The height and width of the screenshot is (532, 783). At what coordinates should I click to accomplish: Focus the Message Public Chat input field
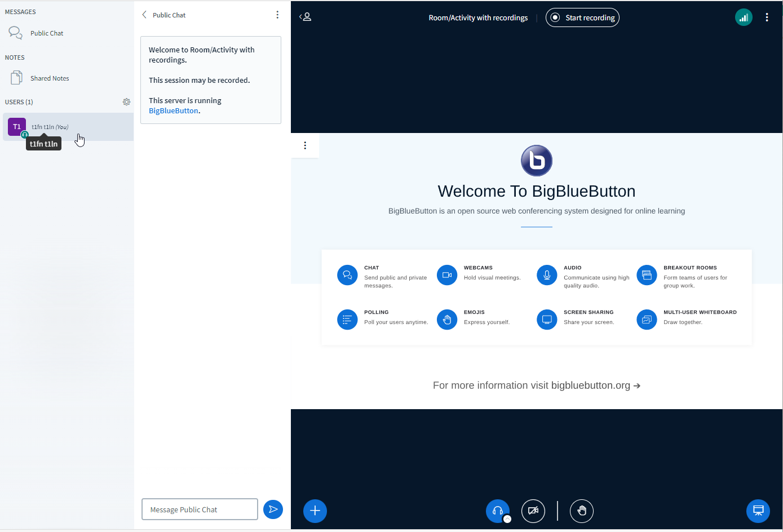click(200, 509)
